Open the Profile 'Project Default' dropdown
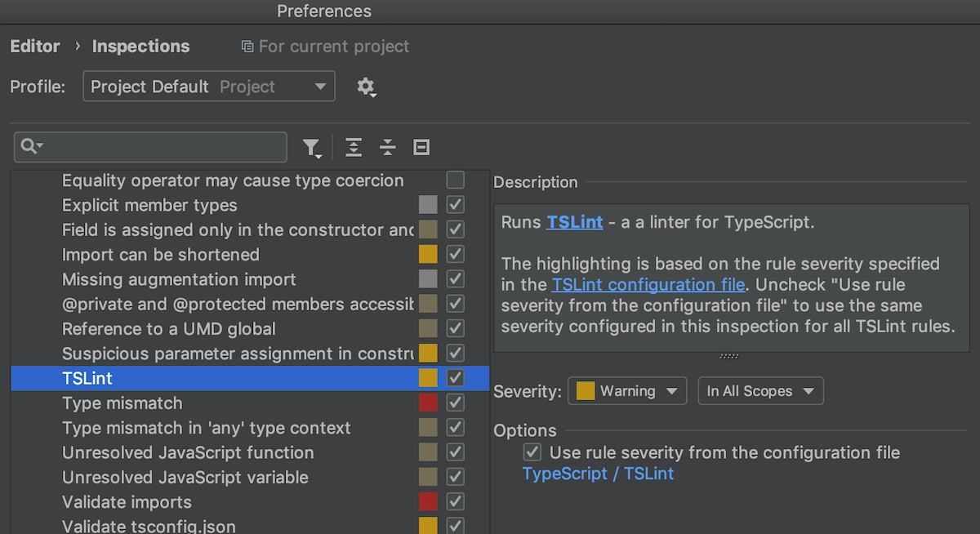This screenshot has height=534, width=980. coord(209,87)
